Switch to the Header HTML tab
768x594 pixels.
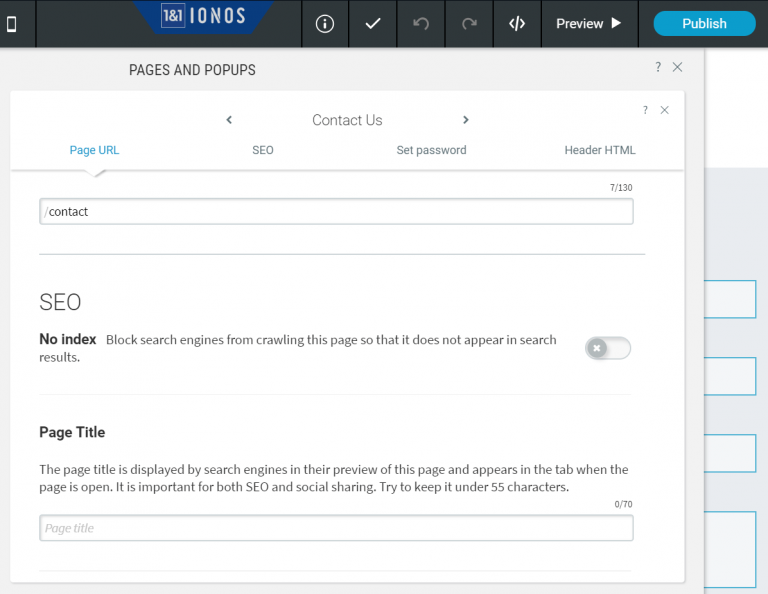600,150
